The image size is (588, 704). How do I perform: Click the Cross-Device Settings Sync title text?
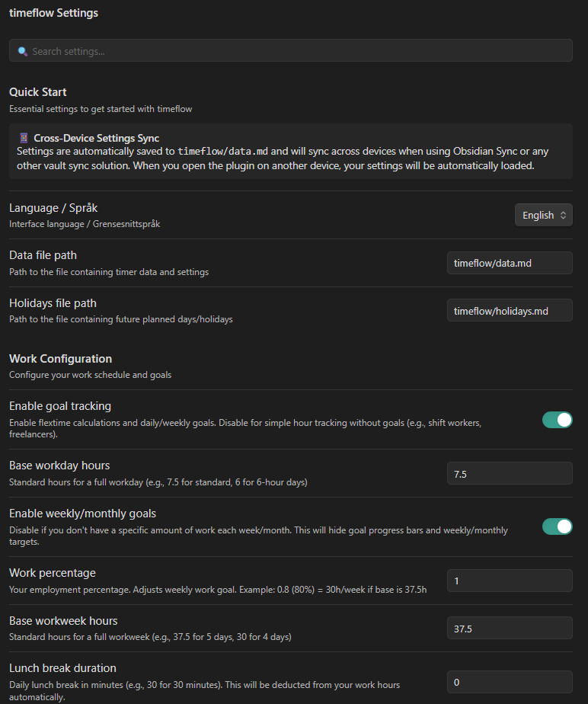point(97,138)
